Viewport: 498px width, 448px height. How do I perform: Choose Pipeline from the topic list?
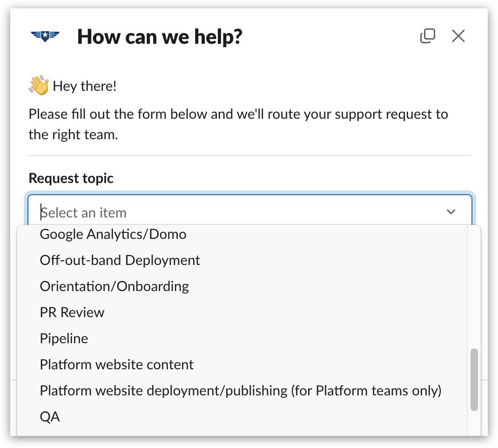coord(64,339)
